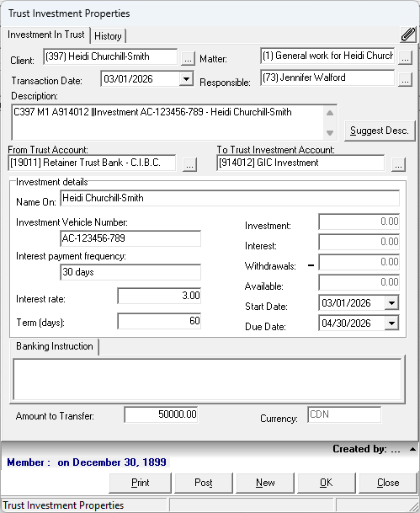Click the To Trust Investment Account field
Screen dimensions: 420x513
[x=300, y=163]
